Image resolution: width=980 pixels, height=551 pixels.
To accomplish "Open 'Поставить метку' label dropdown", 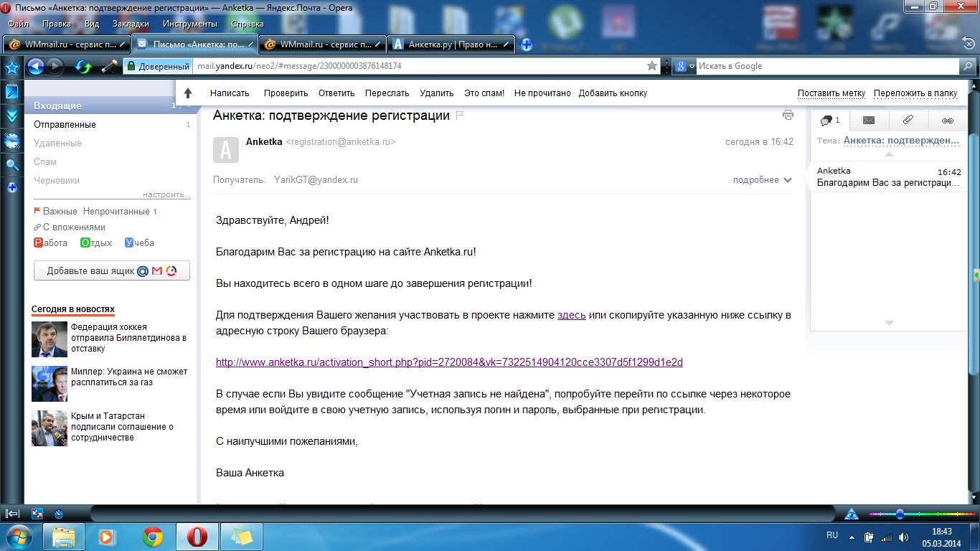I will (831, 93).
